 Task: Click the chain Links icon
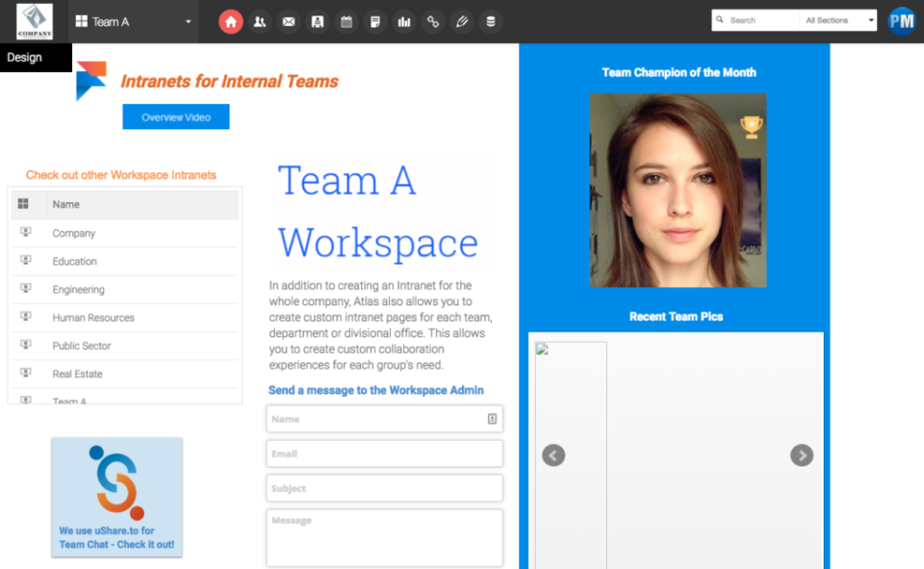pyautogui.click(x=433, y=21)
